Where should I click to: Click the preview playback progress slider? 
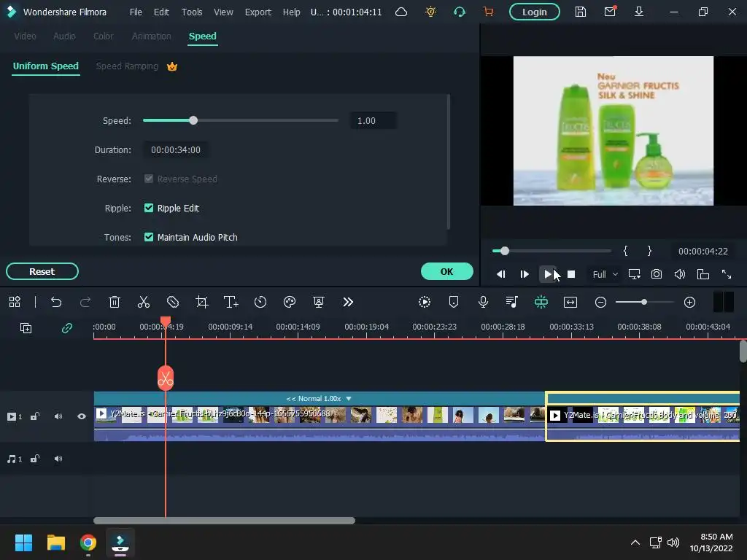551,251
